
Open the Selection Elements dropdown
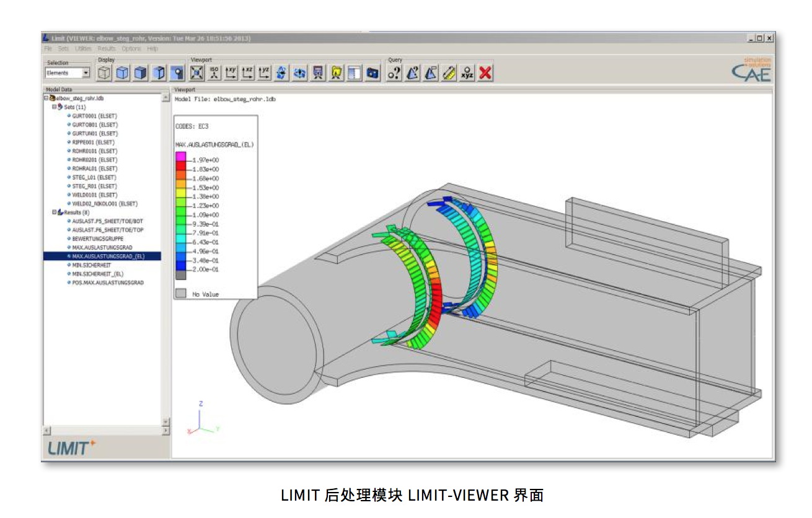[86, 73]
